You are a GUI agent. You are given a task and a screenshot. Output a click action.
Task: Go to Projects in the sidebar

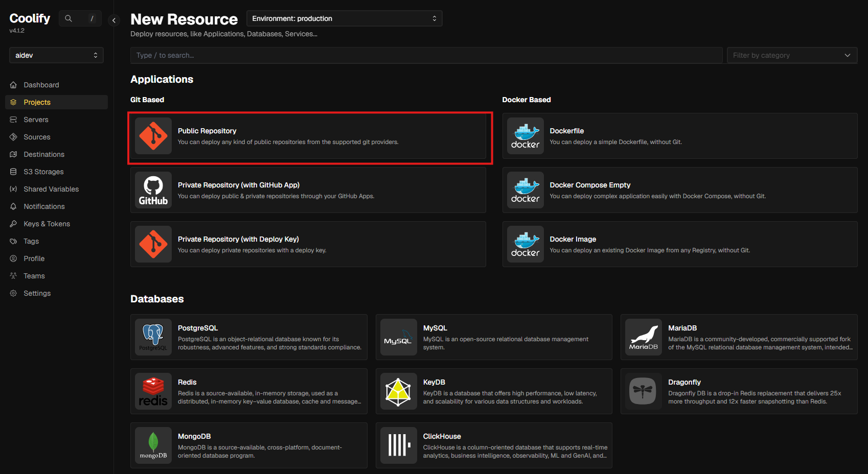tap(56, 102)
